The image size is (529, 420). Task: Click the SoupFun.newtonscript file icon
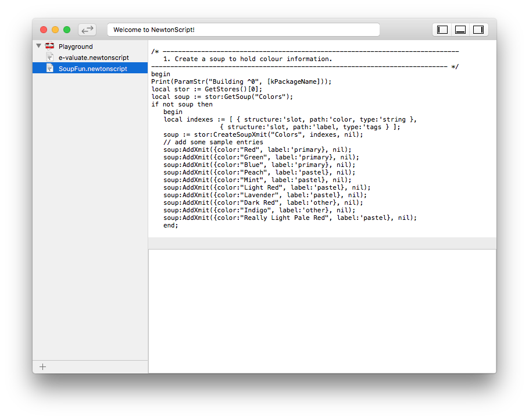tap(49, 68)
